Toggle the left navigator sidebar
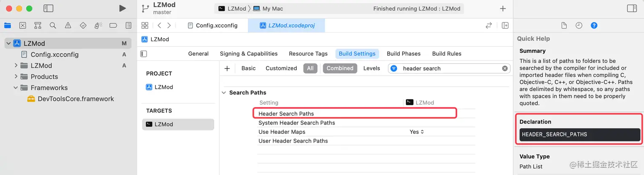 click(x=48, y=8)
